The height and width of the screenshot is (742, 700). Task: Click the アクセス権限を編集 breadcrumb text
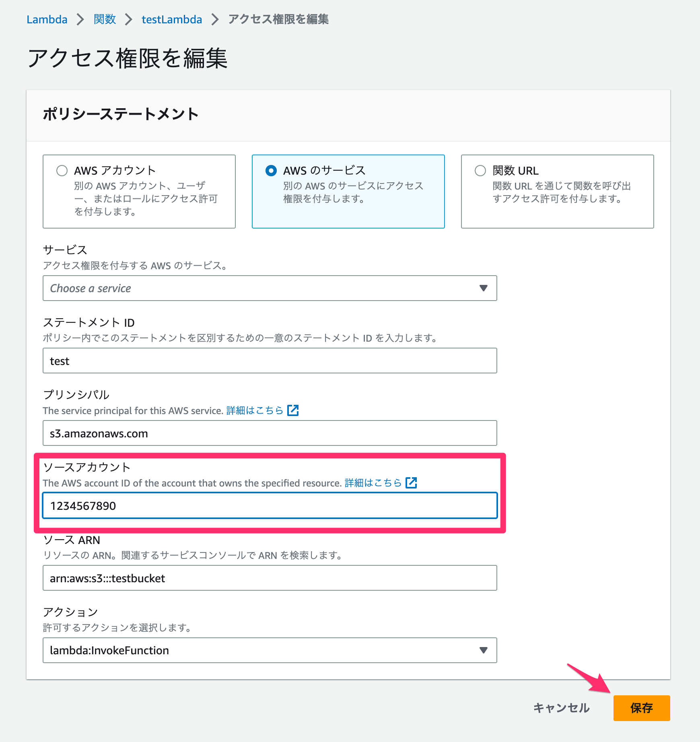click(278, 19)
